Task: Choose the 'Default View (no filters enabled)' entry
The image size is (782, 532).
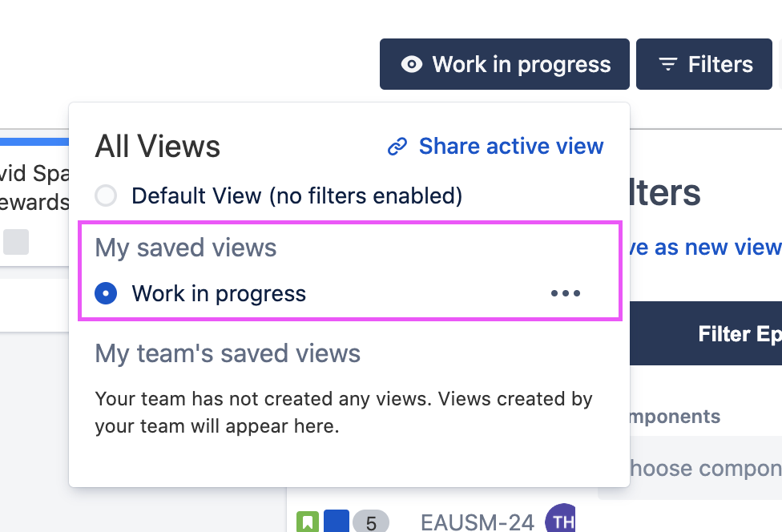Action: (x=296, y=195)
